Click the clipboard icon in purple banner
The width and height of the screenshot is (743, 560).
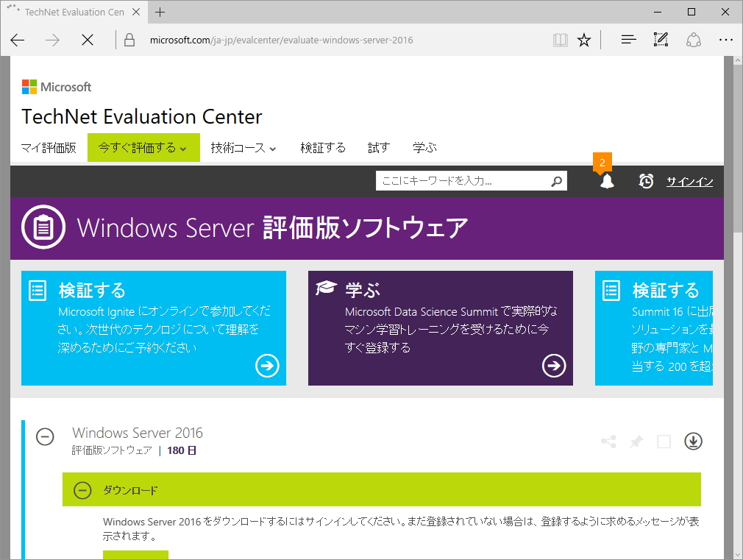[43, 227]
